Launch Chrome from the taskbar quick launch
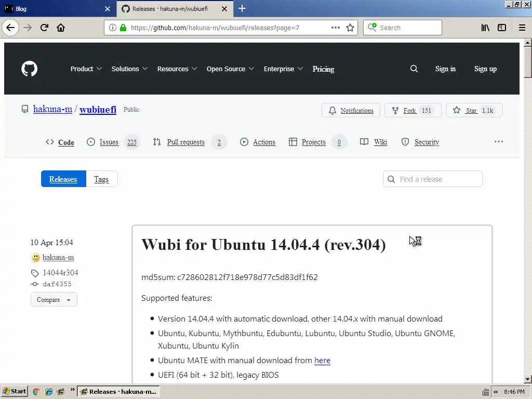 pyautogui.click(x=36, y=392)
